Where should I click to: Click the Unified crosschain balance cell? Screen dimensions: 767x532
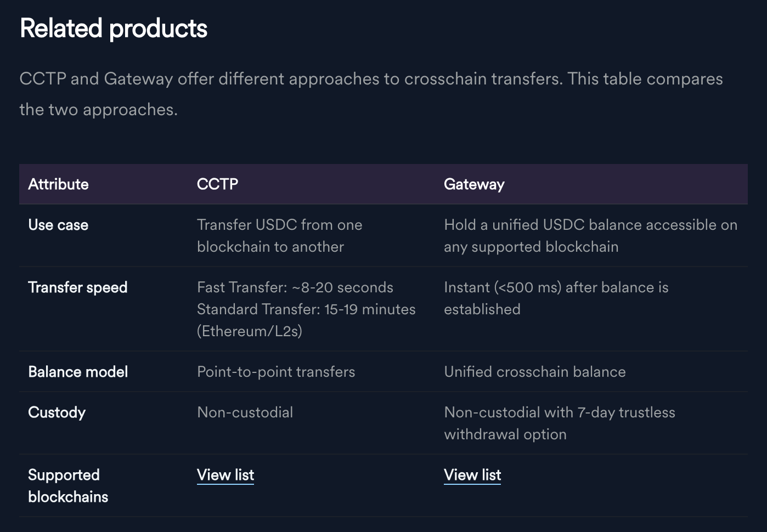coord(535,372)
